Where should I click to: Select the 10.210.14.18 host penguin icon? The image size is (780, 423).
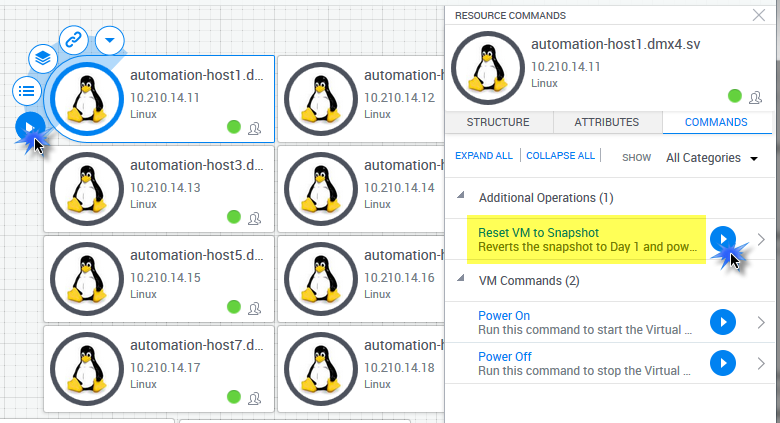click(321, 369)
